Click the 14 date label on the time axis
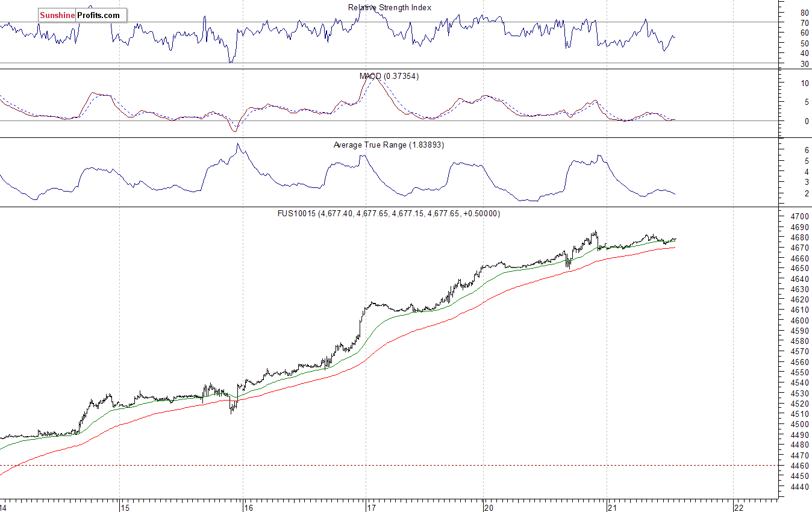The width and height of the screenshot is (812, 512). point(4,508)
